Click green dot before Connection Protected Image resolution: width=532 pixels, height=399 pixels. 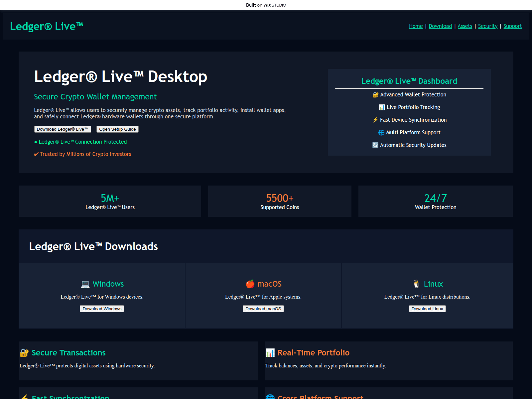(36, 142)
